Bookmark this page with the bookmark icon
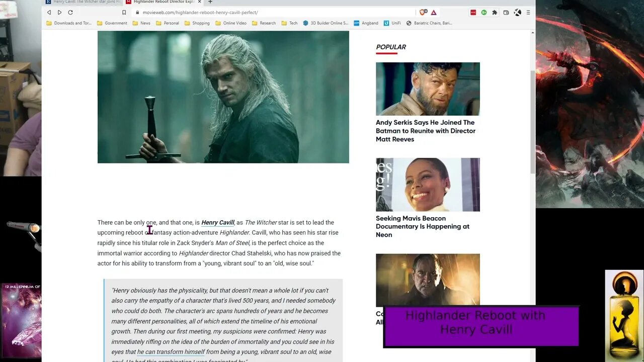The image size is (644, 362). pyautogui.click(x=124, y=12)
